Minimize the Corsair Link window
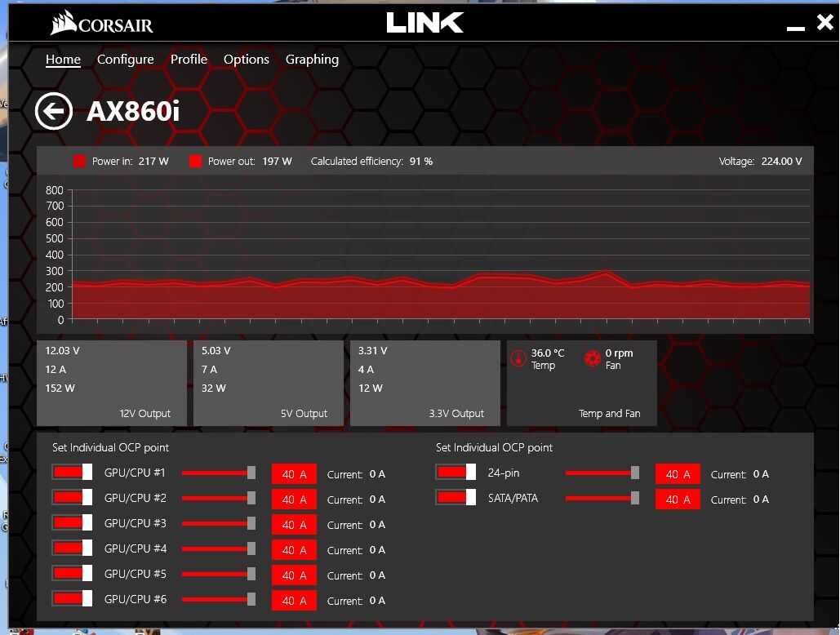Screen dimensions: 840x635 coord(796,28)
